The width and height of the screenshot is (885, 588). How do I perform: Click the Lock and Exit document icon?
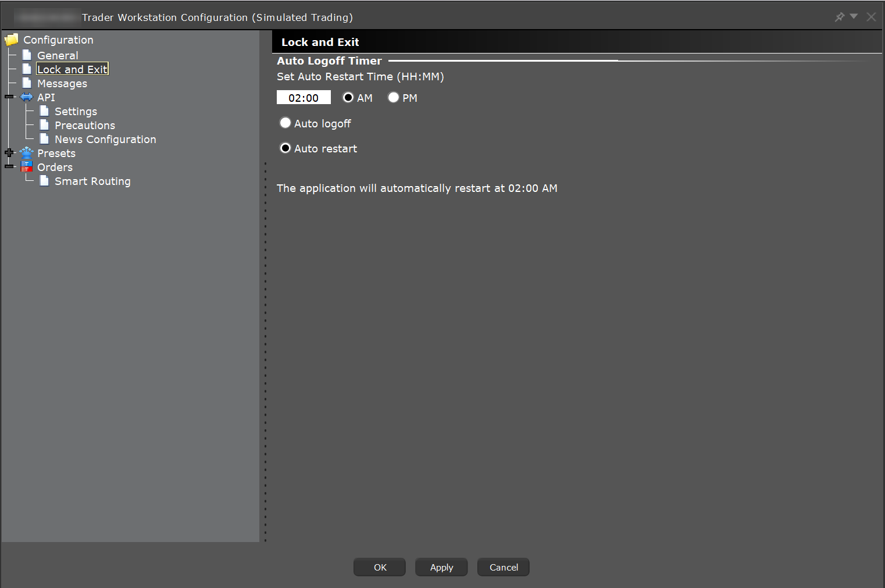tap(27, 69)
